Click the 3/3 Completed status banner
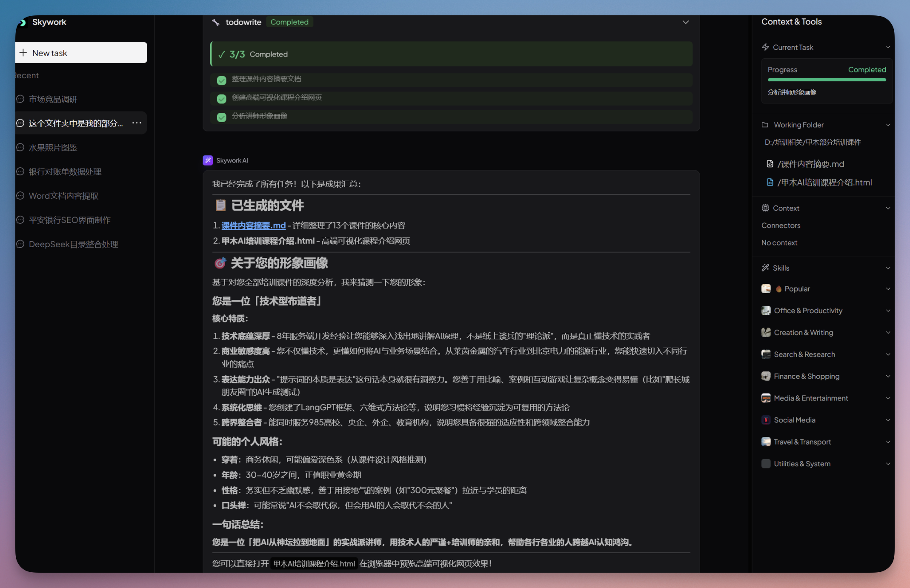This screenshot has width=910, height=588. pos(452,54)
